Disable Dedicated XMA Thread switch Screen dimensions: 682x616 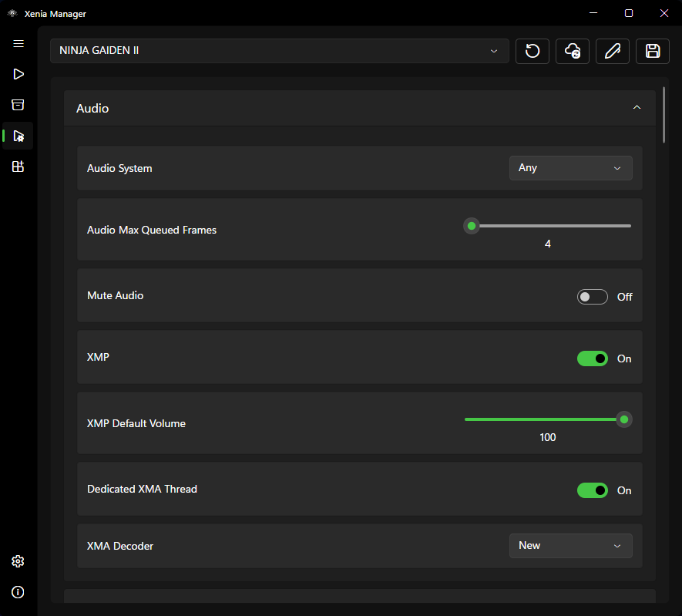(x=592, y=490)
